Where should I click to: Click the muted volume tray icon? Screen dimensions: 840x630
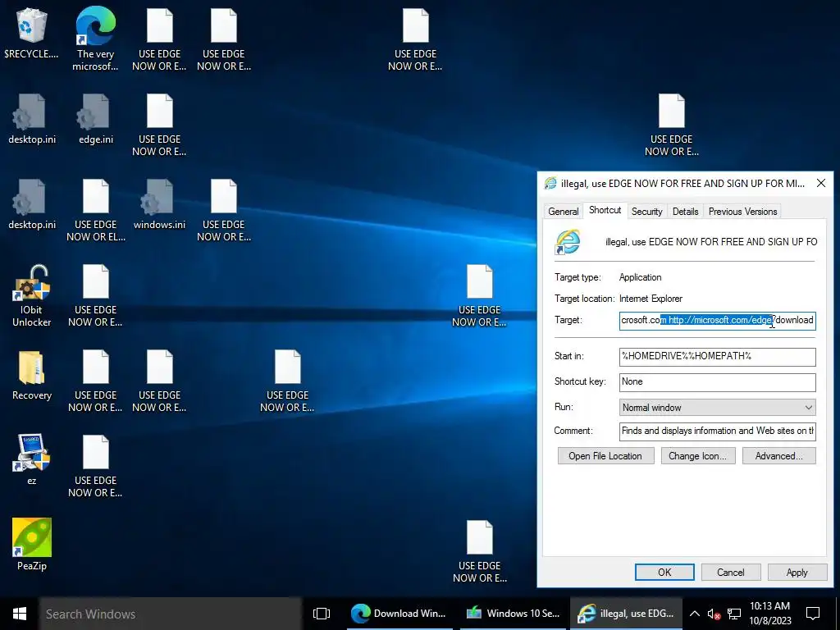click(x=714, y=614)
